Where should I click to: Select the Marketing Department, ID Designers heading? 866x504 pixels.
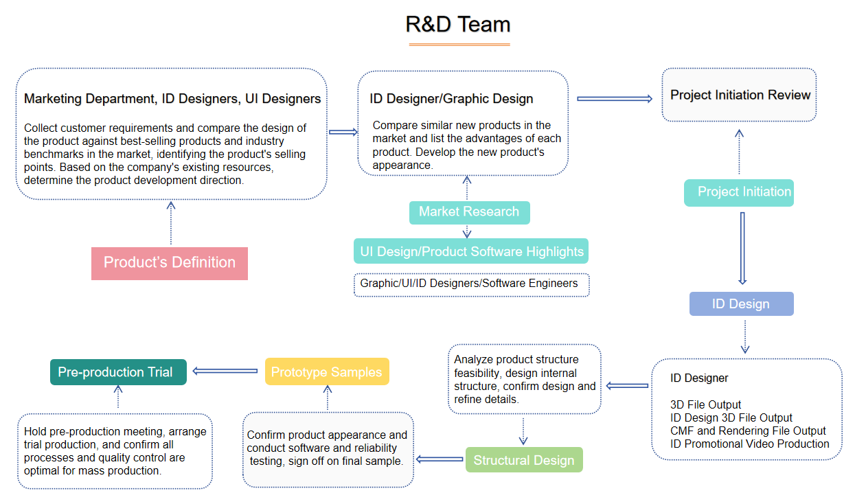coord(172,99)
